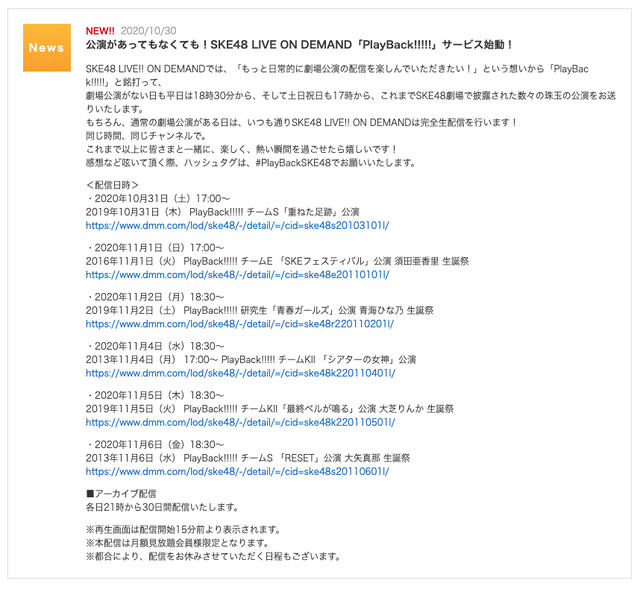This screenshot has height=589, width=640.
Task: Click the チームKII「シアターの女神」公演 line
Action: pos(251,360)
